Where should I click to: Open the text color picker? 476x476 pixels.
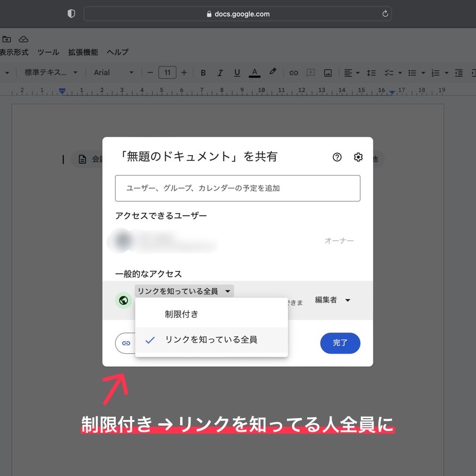254,73
